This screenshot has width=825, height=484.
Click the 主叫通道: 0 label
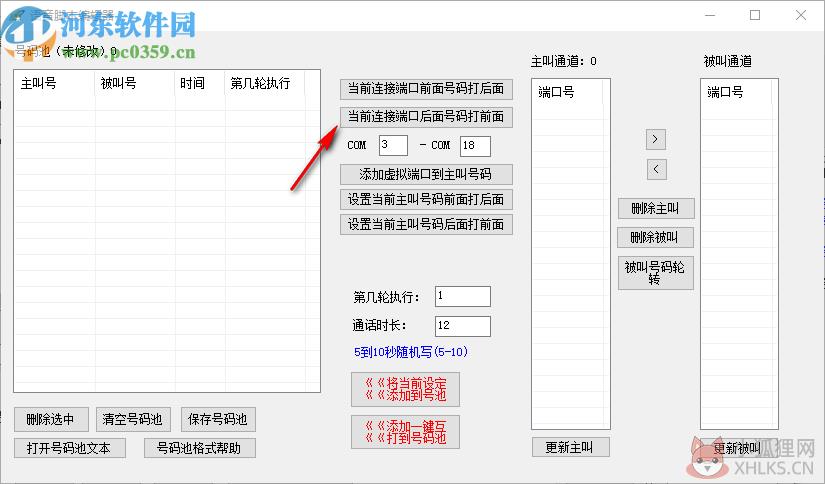(564, 62)
